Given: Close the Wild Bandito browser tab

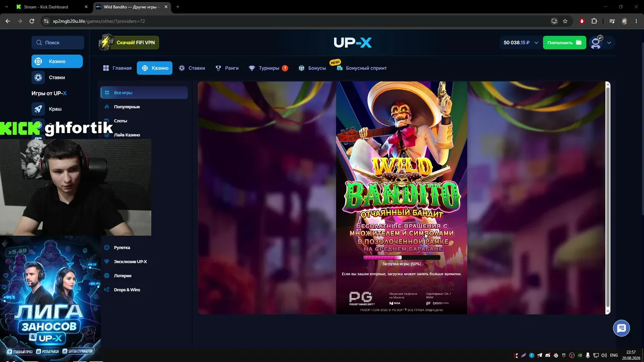Looking at the screenshot, I should (x=166, y=7).
